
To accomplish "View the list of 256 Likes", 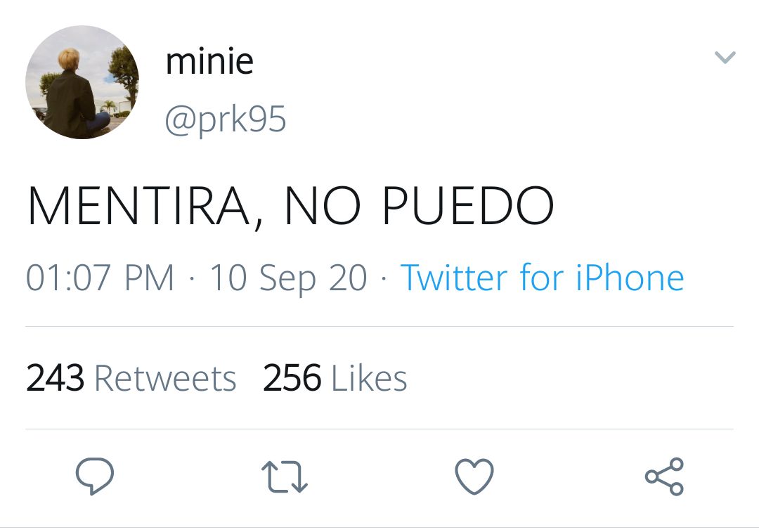I will click(x=335, y=378).
